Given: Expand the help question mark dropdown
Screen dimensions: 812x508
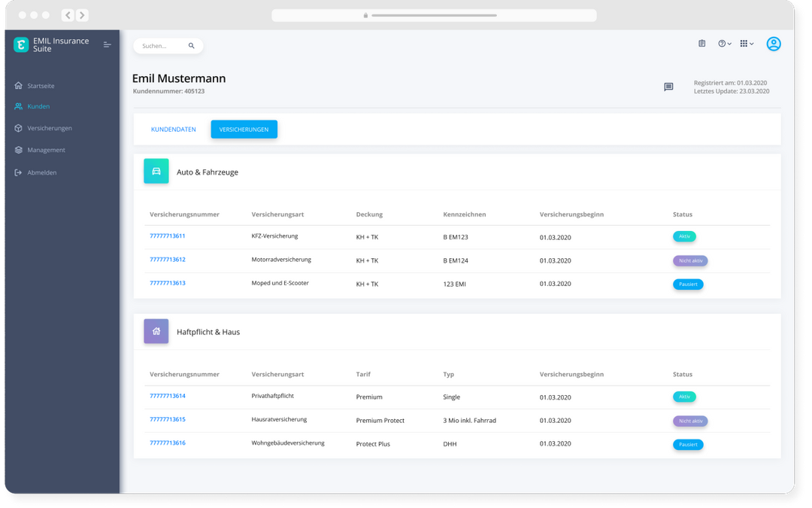Looking at the screenshot, I should (724, 44).
